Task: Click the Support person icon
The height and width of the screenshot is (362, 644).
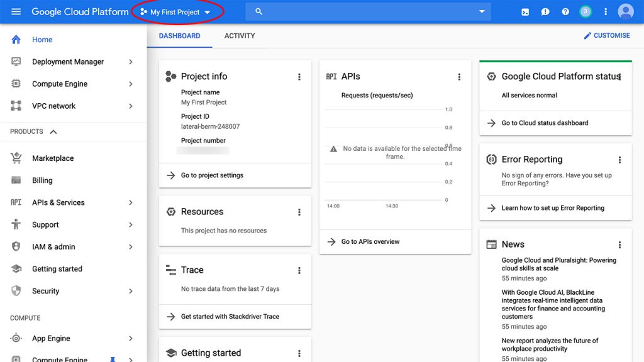Action: pyautogui.click(x=16, y=224)
